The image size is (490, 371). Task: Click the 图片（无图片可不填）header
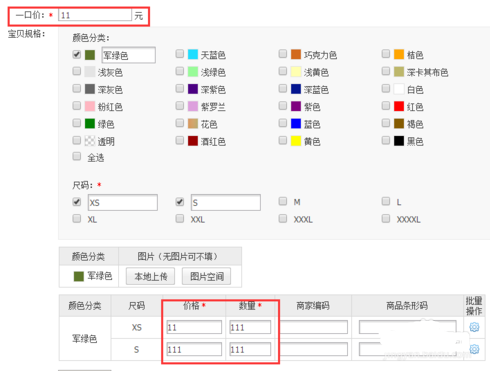pyautogui.click(x=180, y=256)
